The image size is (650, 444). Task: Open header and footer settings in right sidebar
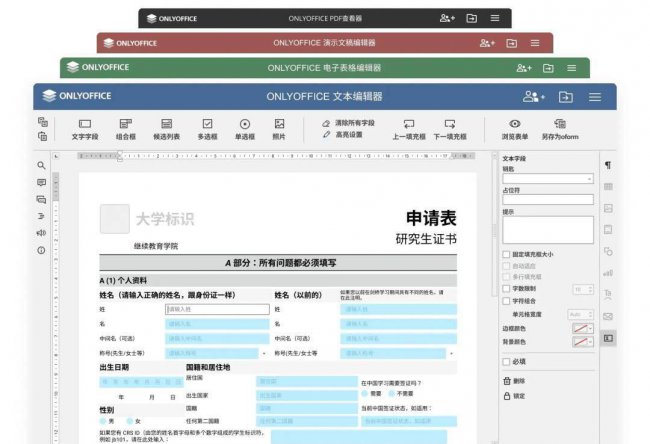pyautogui.click(x=608, y=229)
